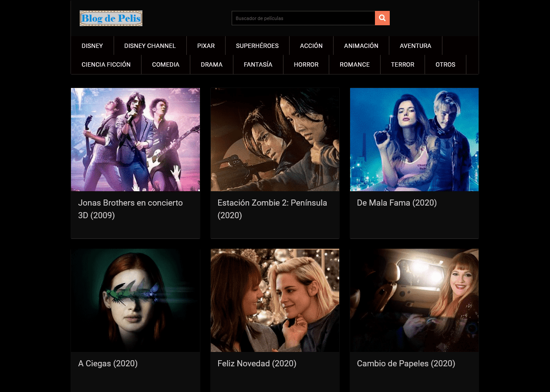The width and height of the screenshot is (550, 392).
Task: Open the ROMANCE category
Action: coord(354,64)
